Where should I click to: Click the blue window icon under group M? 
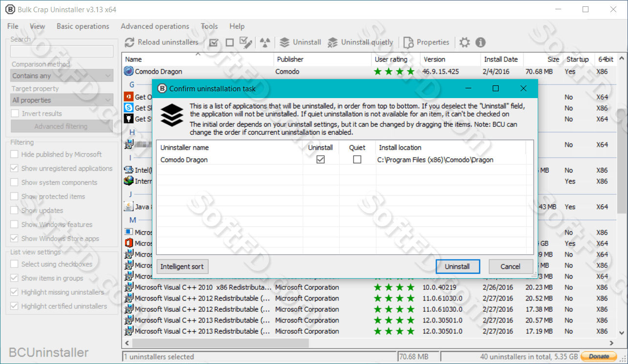[x=128, y=232]
